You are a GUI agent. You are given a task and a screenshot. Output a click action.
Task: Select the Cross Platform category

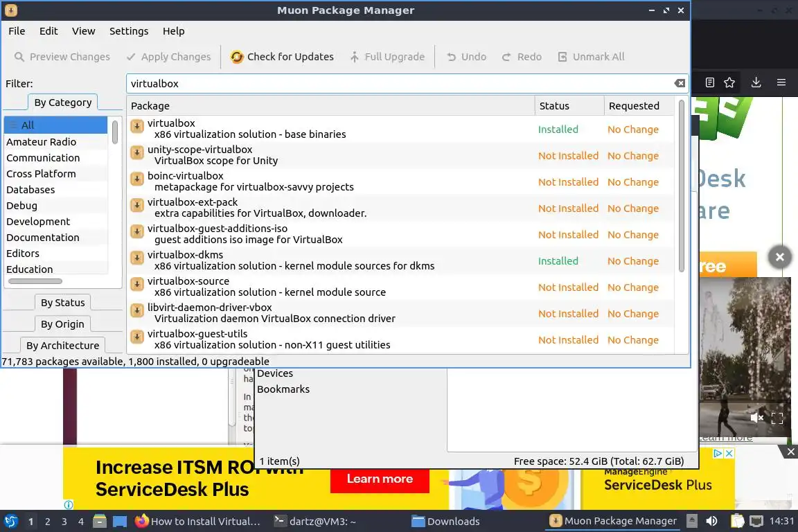pyautogui.click(x=56, y=174)
